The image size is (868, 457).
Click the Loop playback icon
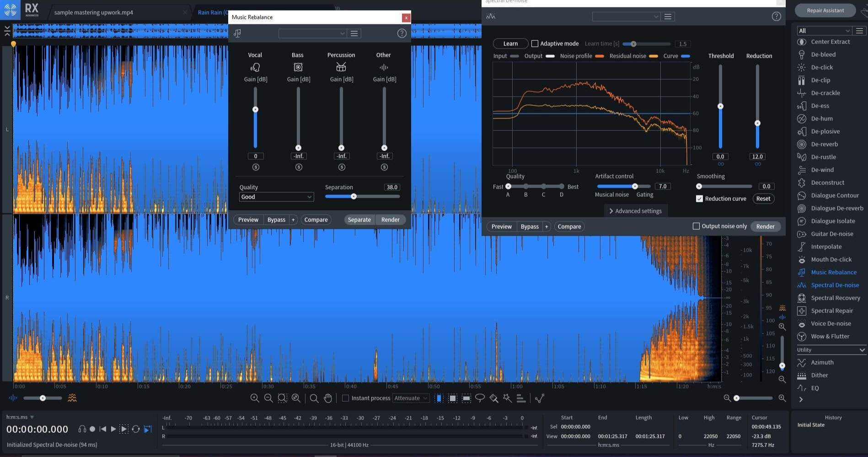136,429
